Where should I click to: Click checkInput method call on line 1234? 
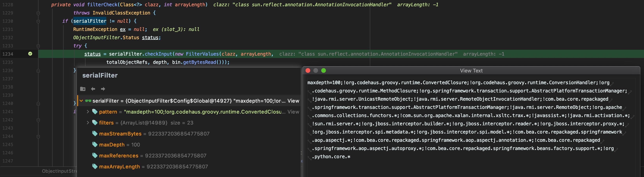tap(158, 54)
